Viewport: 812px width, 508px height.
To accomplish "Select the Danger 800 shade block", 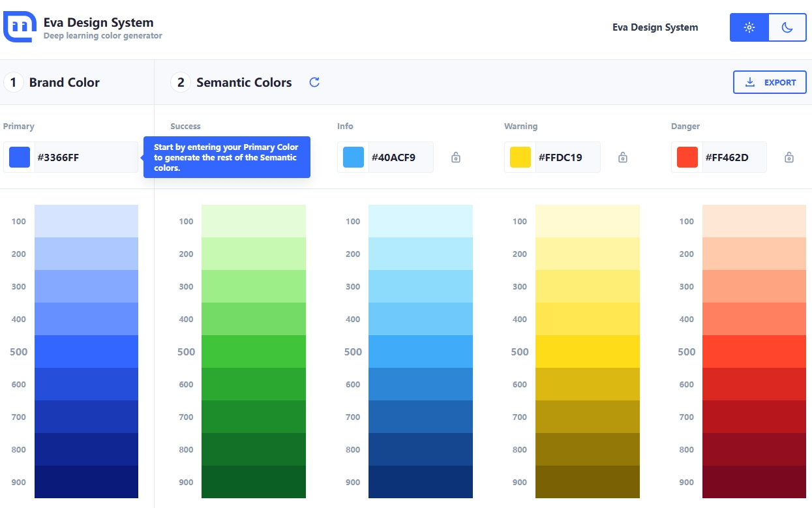I will click(x=755, y=449).
